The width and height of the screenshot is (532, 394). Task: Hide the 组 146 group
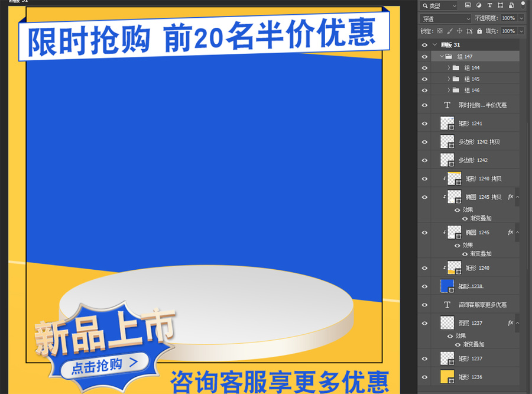point(424,91)
